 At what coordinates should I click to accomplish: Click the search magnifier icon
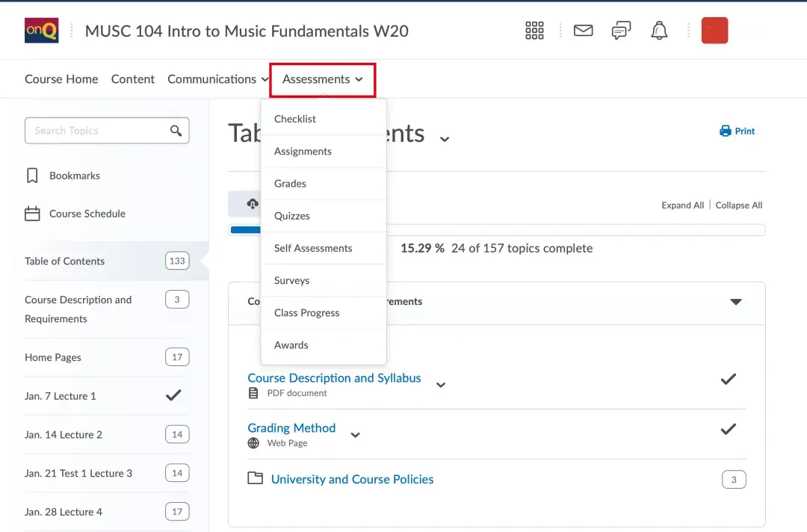tap(176, 131)
